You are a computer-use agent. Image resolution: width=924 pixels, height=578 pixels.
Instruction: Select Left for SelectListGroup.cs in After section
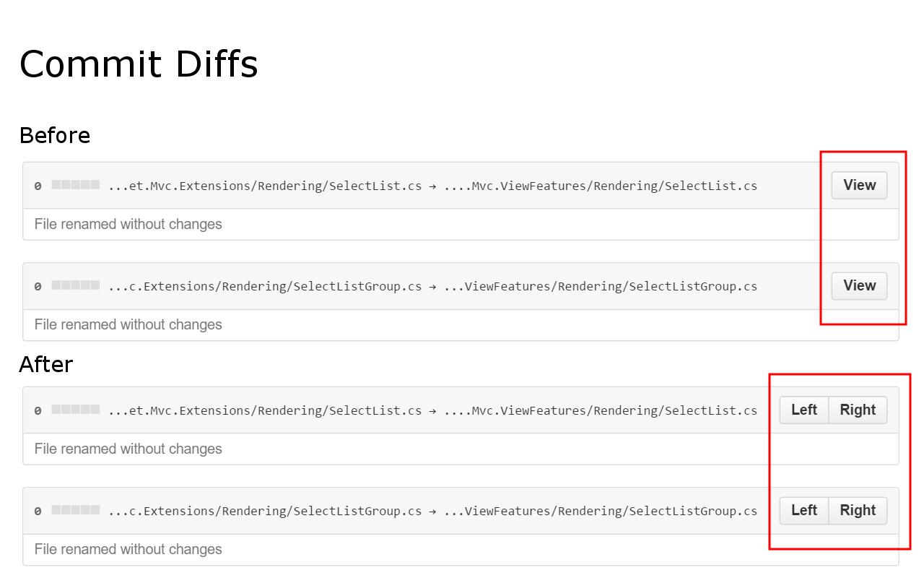pos(804,510)
